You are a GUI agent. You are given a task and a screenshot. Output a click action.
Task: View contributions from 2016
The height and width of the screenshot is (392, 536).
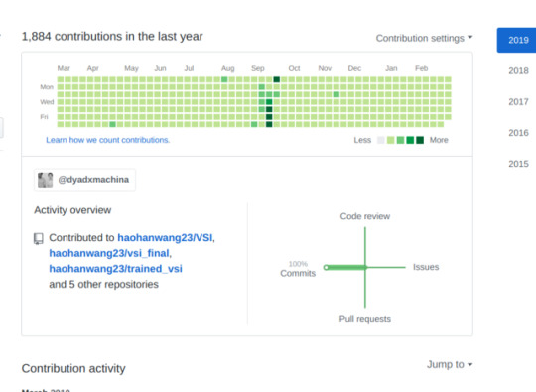[x=518, y=133]
